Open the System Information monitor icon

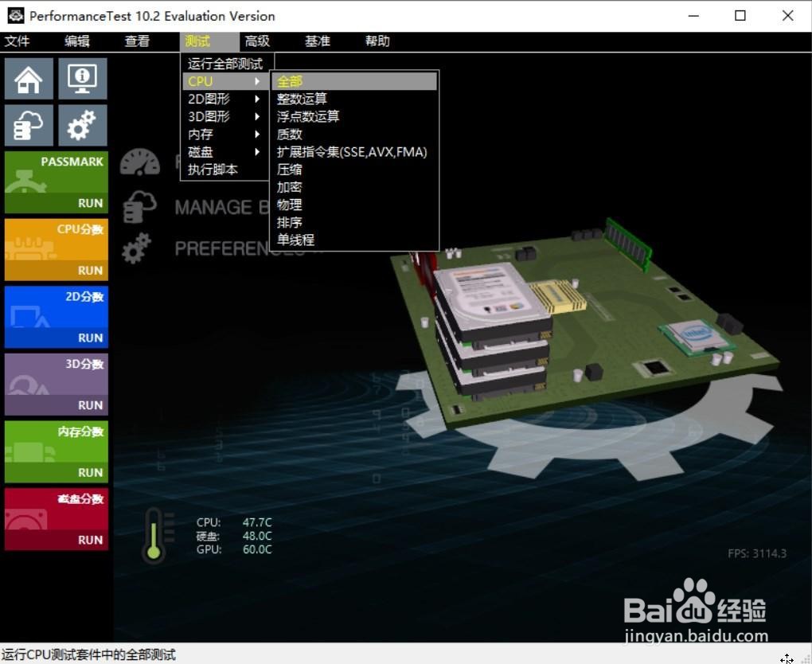pyautogui.click(x=82, y=78)
